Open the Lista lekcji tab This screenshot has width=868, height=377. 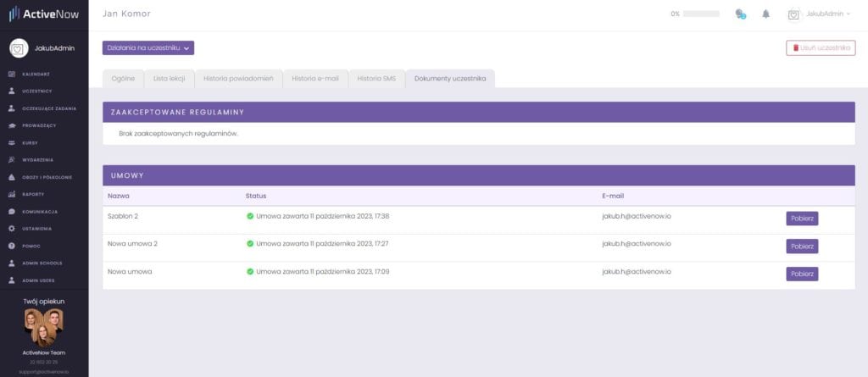pyautogui.click(x=169, y=79)
